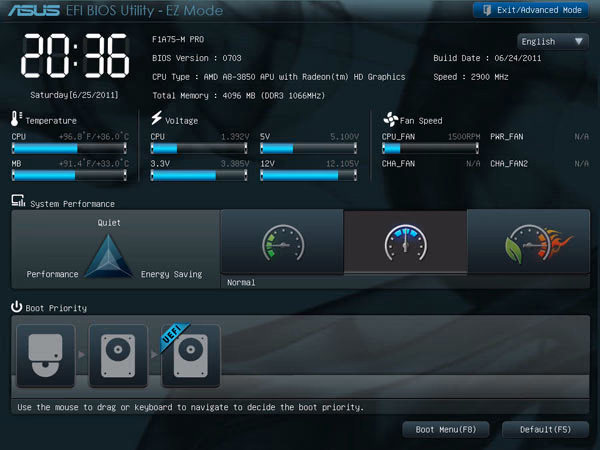
Task: Click Total Memory : 4096 MB line
Action: click(x=238, y=96)
